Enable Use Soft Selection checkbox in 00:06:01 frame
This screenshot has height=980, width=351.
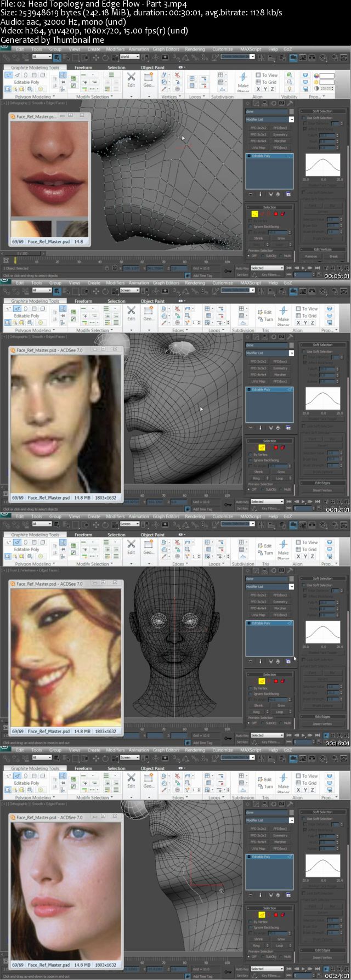(304, 118)
